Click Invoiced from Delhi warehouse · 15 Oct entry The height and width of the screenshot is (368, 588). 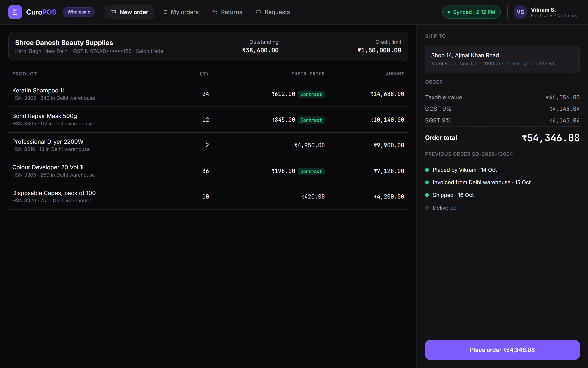pyautogui.click(x=482, y=182)
